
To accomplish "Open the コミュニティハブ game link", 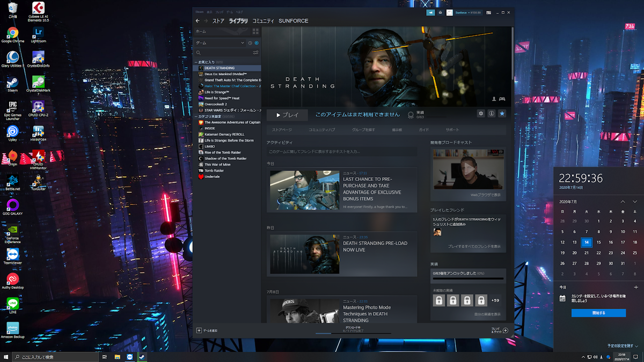I will [x=321, y=130].
